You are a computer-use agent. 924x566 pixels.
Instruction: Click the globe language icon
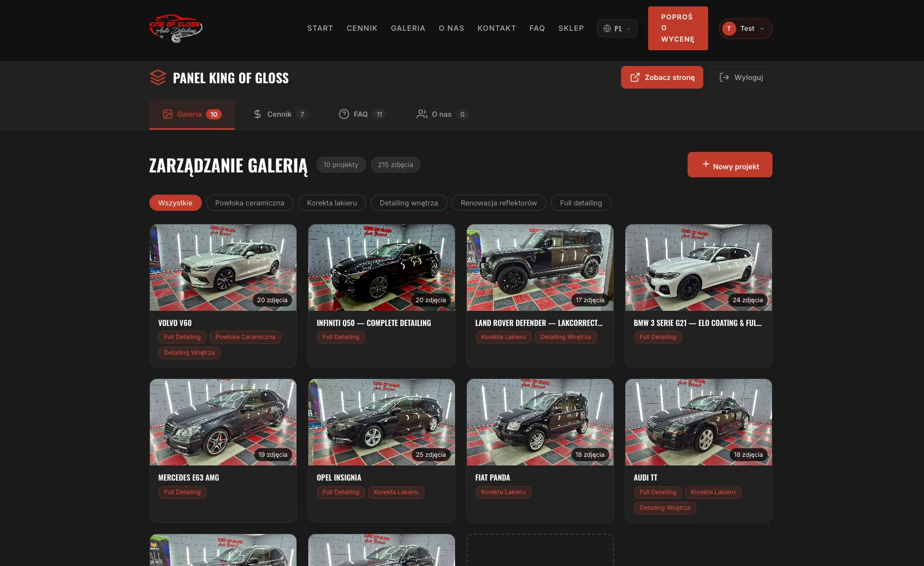tap(607, 29)
